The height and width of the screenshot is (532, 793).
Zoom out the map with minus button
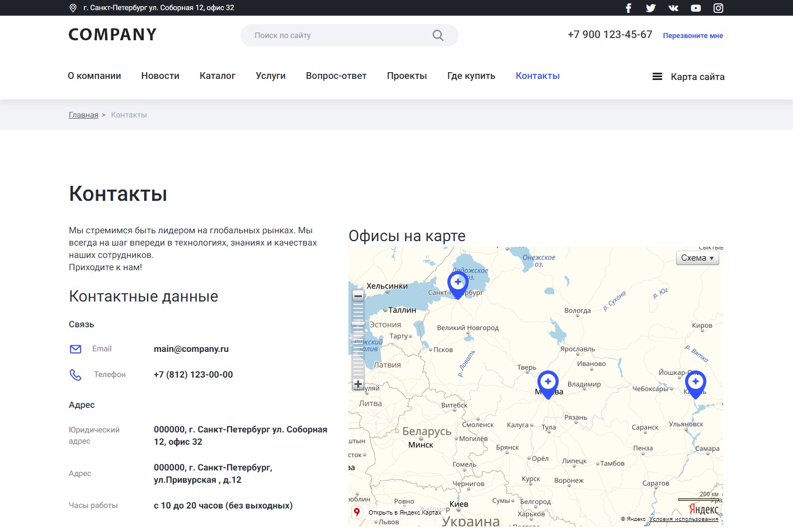click(358, 296)
